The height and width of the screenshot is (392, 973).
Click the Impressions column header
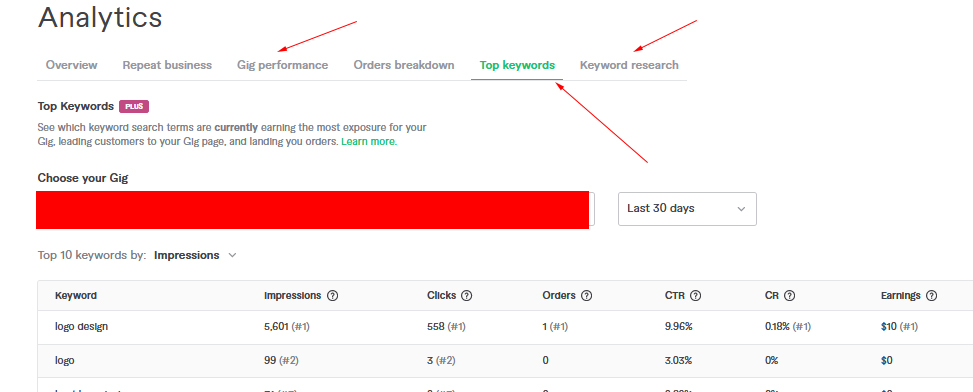click(x=292, y=296)
